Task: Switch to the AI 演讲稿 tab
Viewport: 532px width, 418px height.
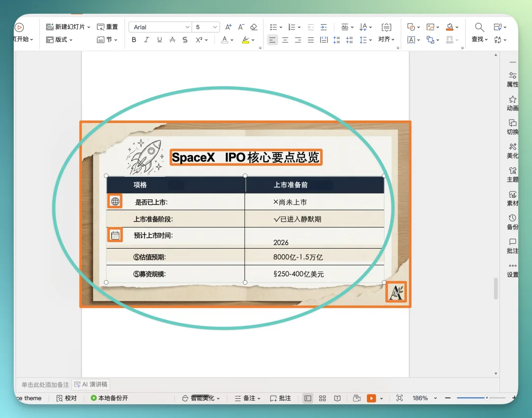Action: (x=91, y=384)
